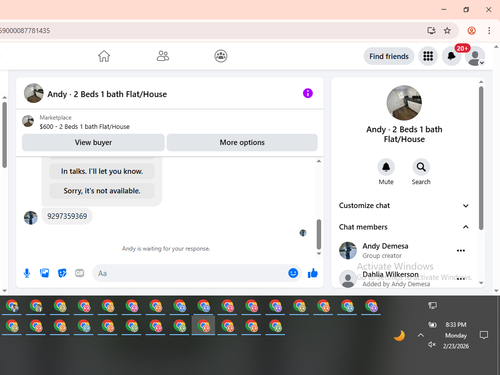The image size is (500, 375).
Task: Collapse the Chat members section
Action: point(404,227)
